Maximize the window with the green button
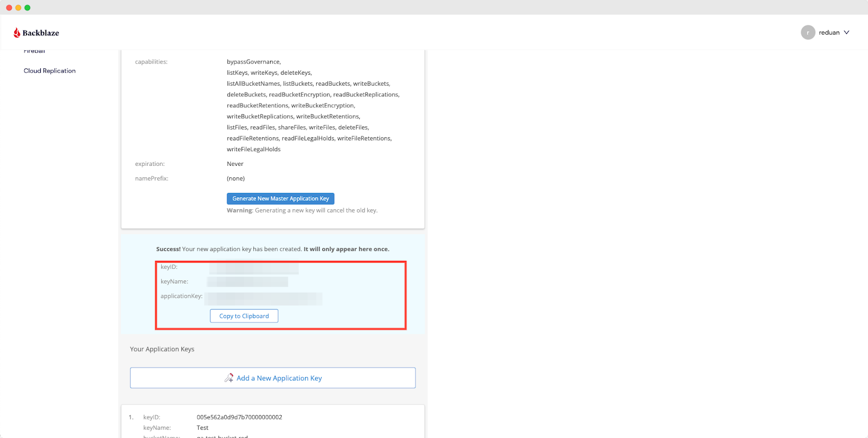 coord(28,8)
